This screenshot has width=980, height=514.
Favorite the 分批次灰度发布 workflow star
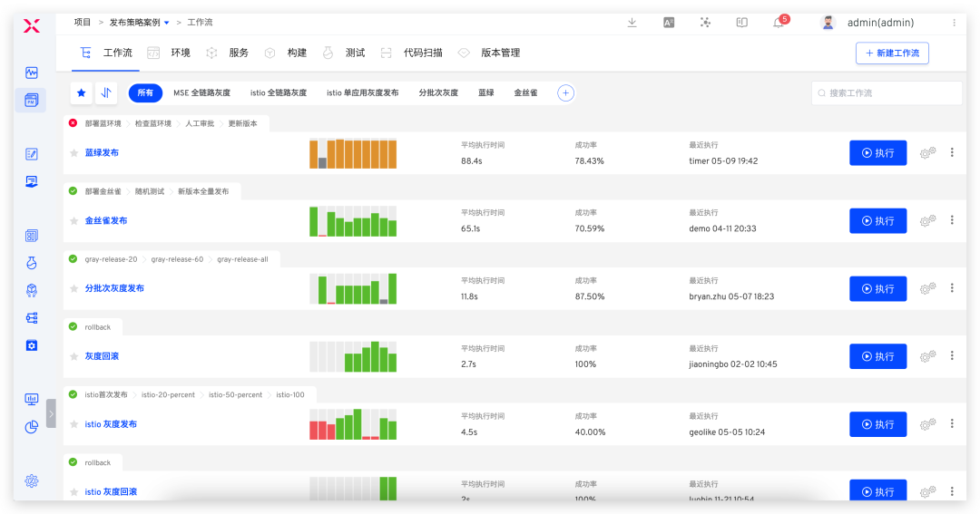click(x=73, y=288)
